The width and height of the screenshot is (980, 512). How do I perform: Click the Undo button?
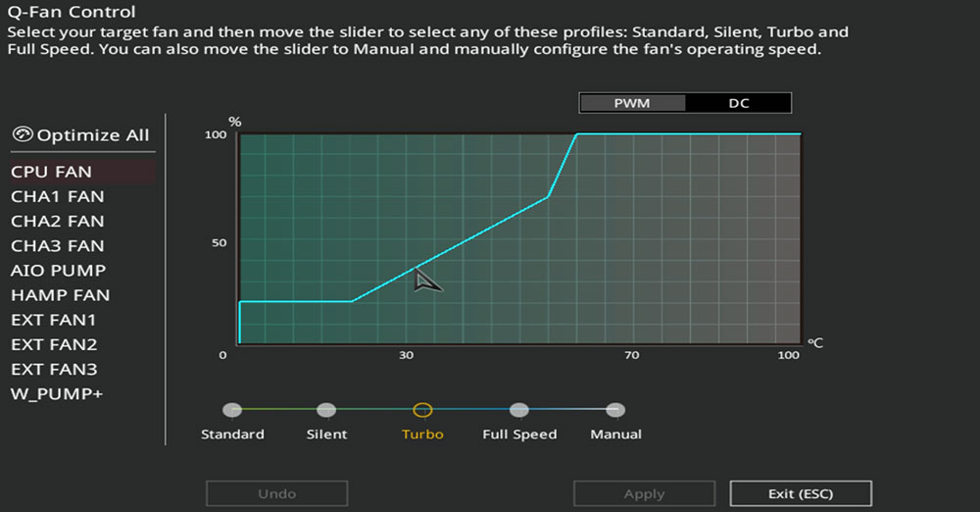coord(277,493)
